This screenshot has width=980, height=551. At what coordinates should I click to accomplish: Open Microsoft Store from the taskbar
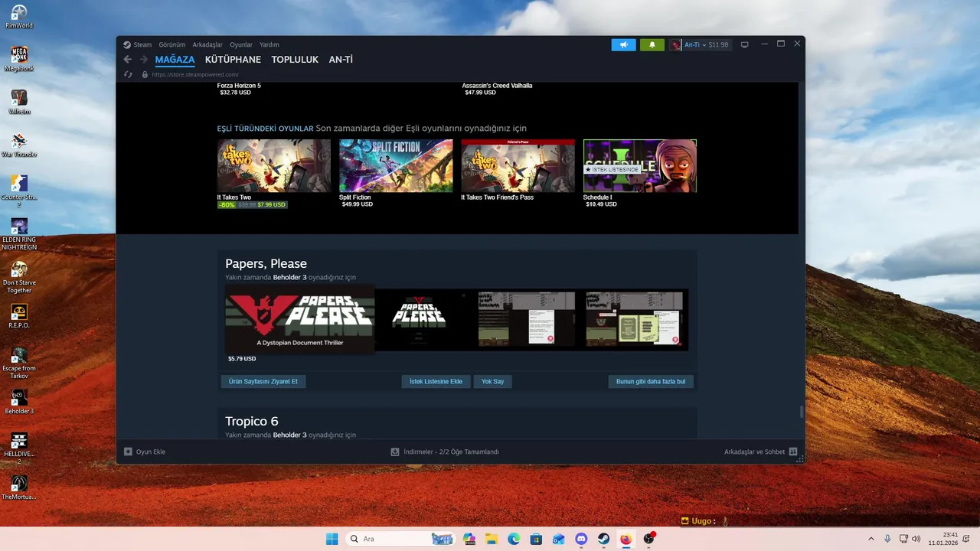click(536, 539)
